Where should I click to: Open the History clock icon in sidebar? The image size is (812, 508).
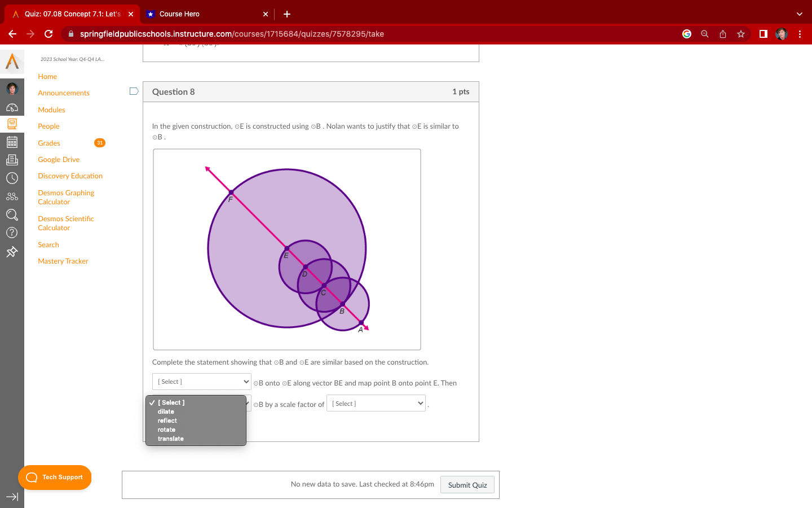tap(12, 178)
